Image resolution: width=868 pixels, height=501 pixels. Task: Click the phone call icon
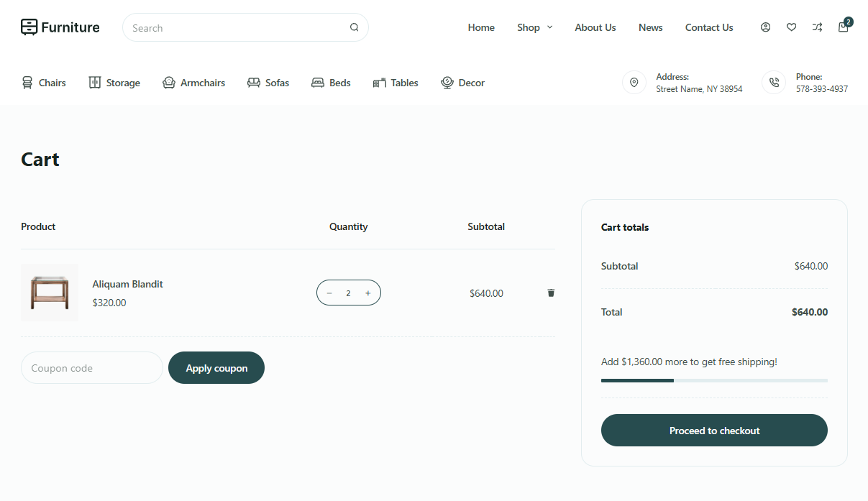click(774, 83)
